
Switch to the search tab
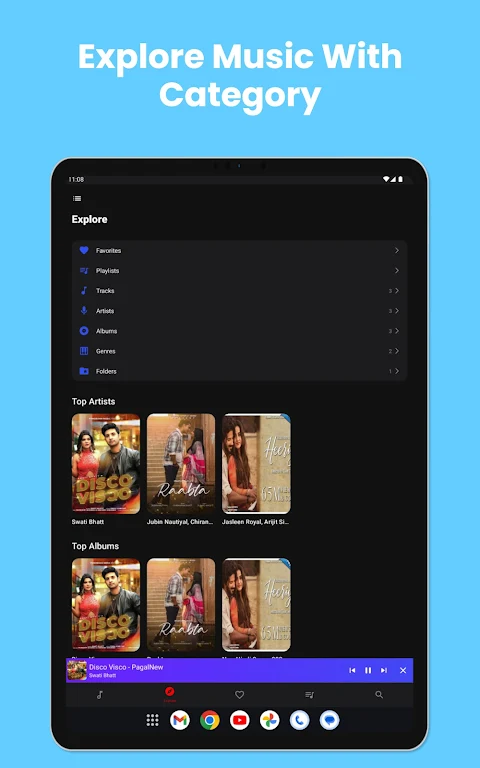pyautogui.click(x=379, y=695)
